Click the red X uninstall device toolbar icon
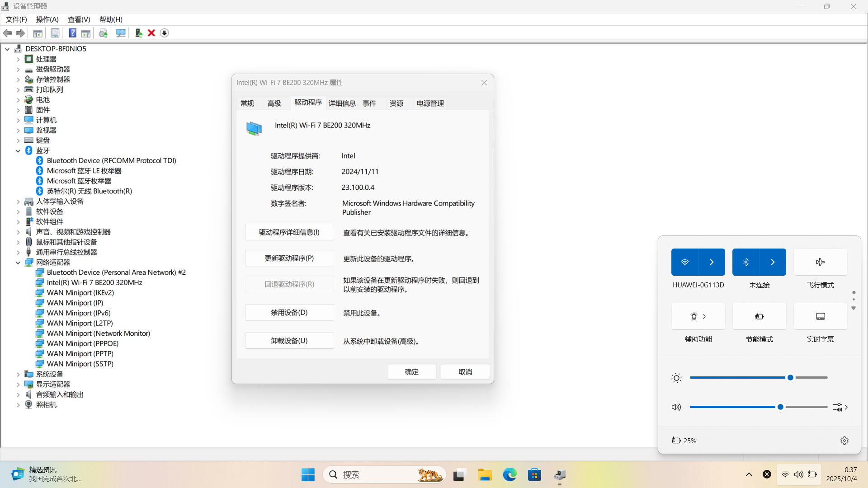The width and height of the screenshot is (868, 488). (x=151, y=33)
